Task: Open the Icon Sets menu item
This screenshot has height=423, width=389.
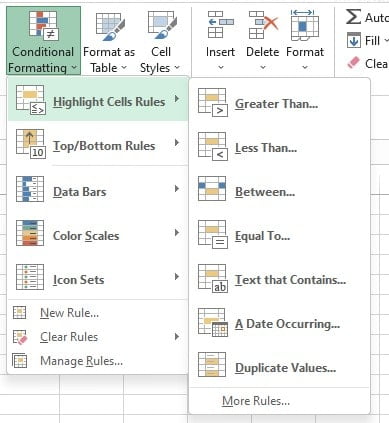Action: click(x=98, y=277)
